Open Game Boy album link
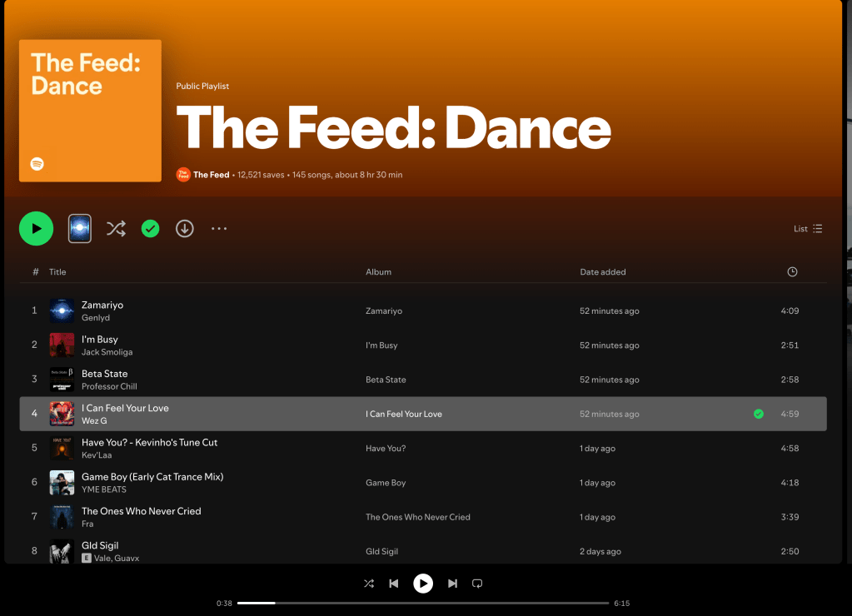 point(386,483)
